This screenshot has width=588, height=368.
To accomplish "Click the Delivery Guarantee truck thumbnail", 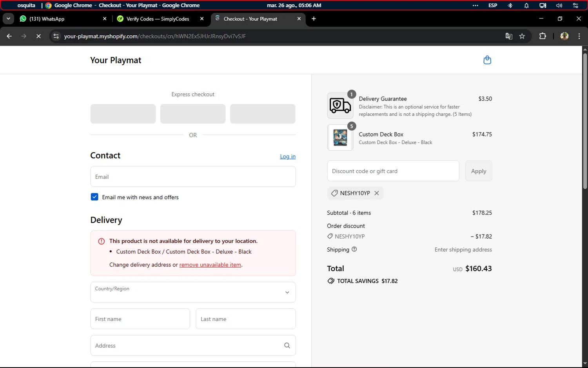I will click(x=340, y=106).
